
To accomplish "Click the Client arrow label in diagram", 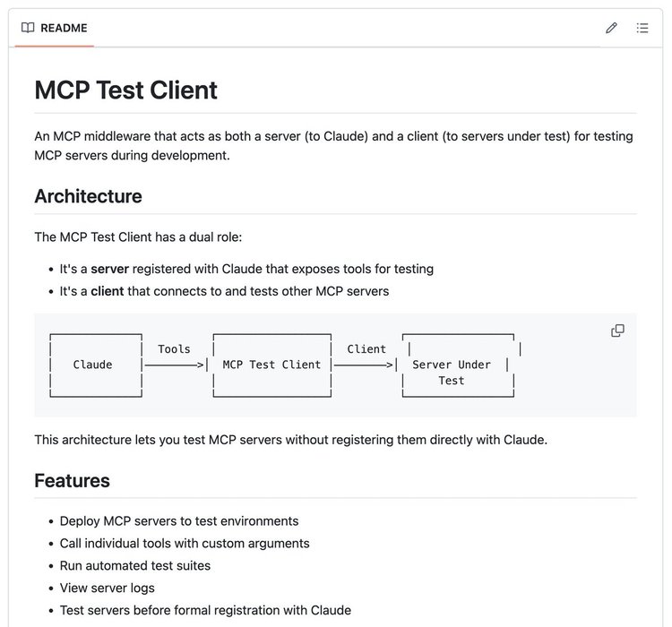I will (x=366, y=349).
